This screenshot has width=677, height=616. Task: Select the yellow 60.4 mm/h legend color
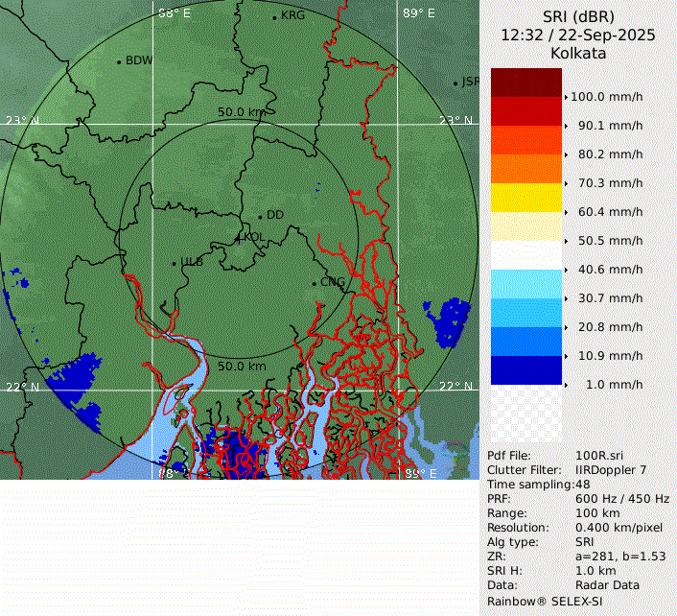(x=525, y=198)
